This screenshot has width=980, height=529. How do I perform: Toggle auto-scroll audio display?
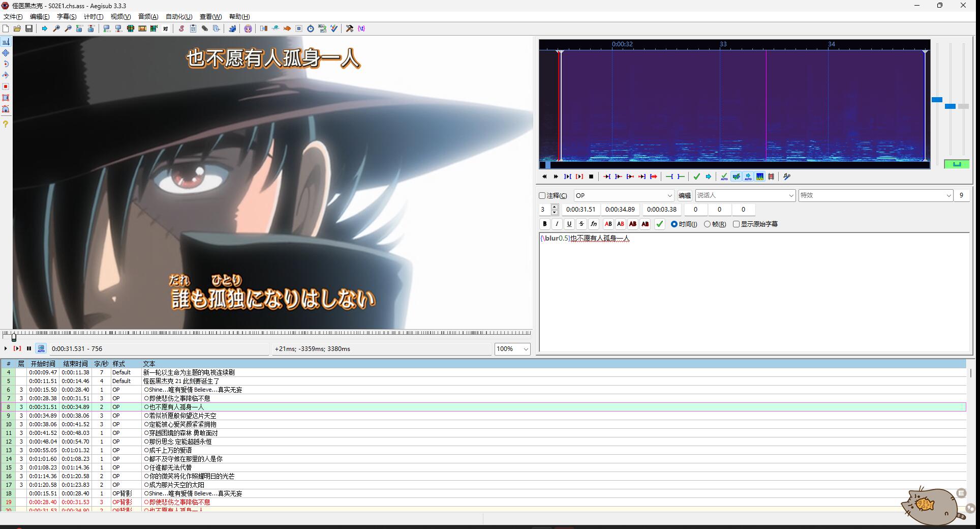point(748,177)
